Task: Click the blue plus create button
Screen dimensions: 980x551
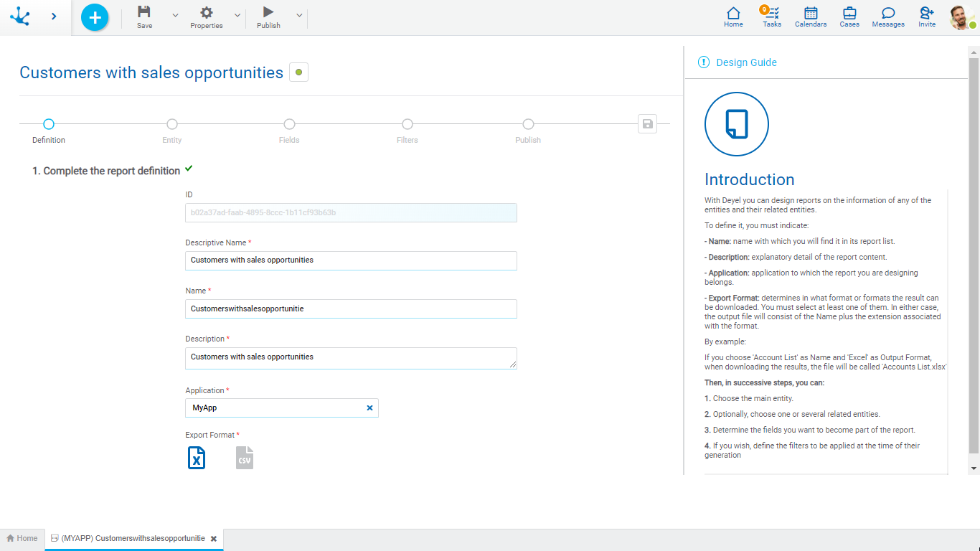Action: pos(95,17)
